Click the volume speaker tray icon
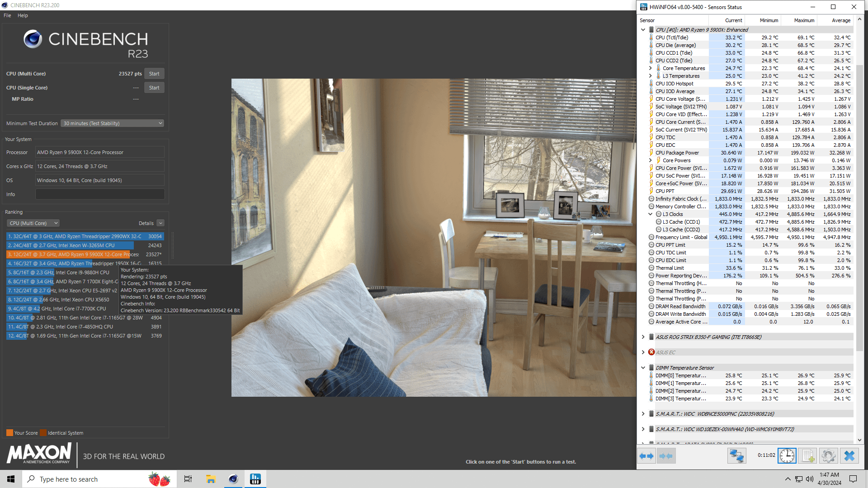 point(810,479)
